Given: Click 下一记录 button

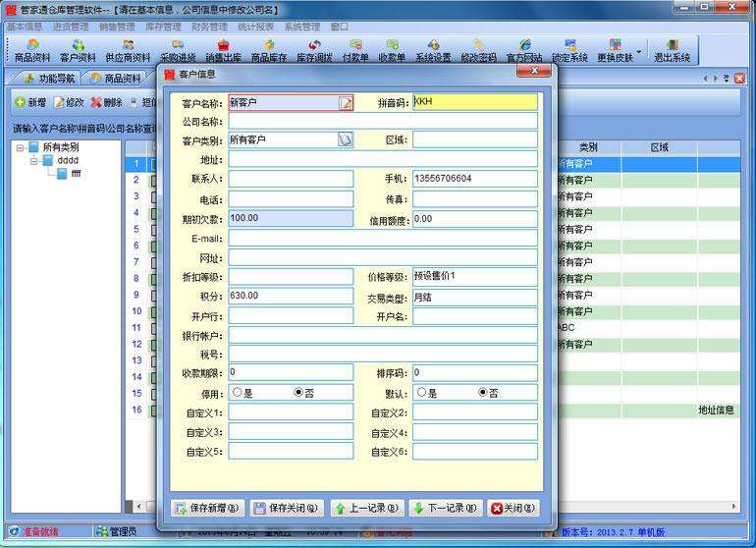Looking at the screenshot, I should [446, 508].
